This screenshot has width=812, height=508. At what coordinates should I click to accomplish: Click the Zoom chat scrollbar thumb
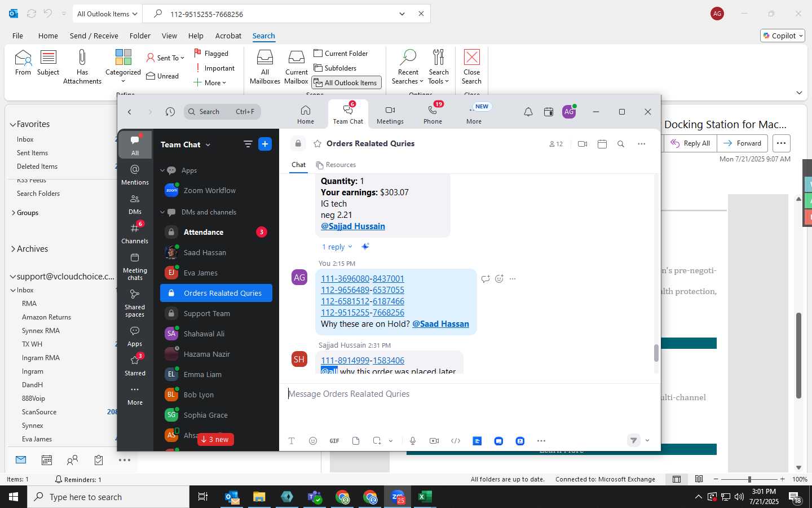[656, 353]
